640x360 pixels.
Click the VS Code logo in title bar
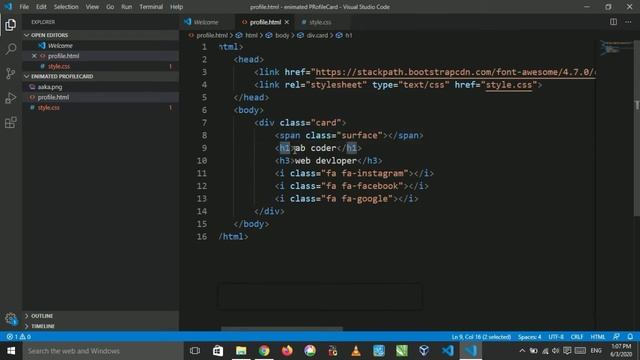coord(8,7)
